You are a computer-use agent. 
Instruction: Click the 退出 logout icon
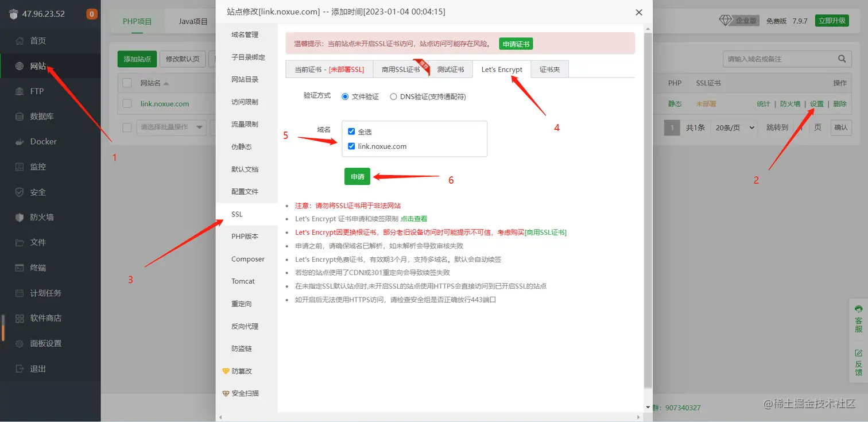pos(20,369)
